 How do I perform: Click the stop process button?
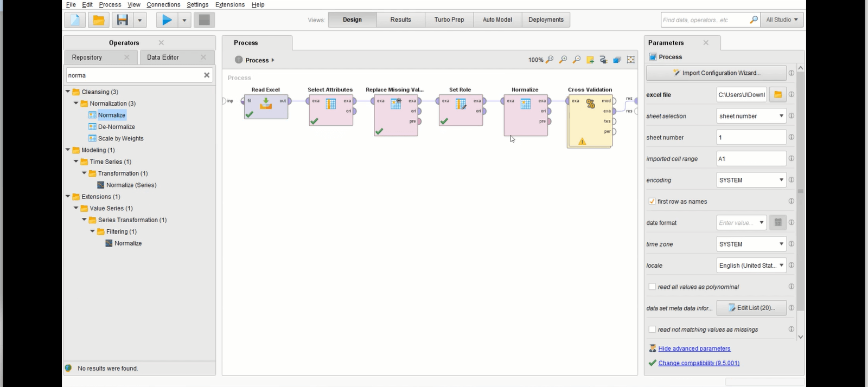click(x=204, y=20)
